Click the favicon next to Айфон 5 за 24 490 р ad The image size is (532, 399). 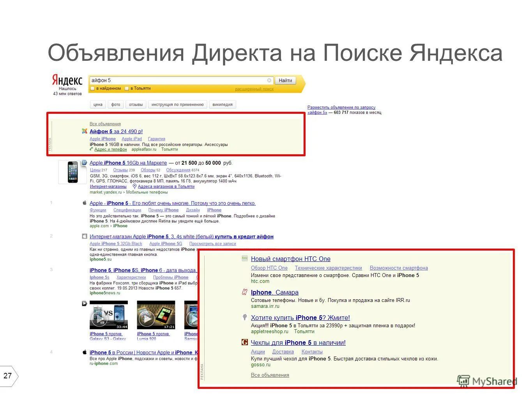[x=85, y=131]
